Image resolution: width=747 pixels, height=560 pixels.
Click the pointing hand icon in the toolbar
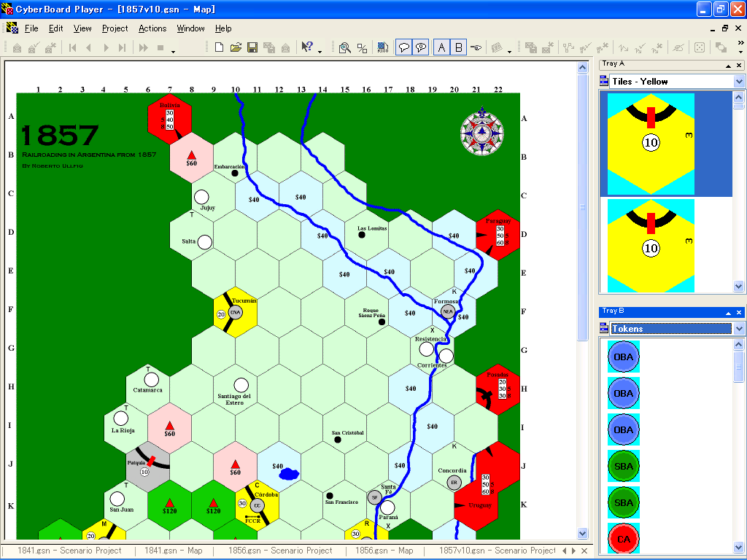pos(476,48)
